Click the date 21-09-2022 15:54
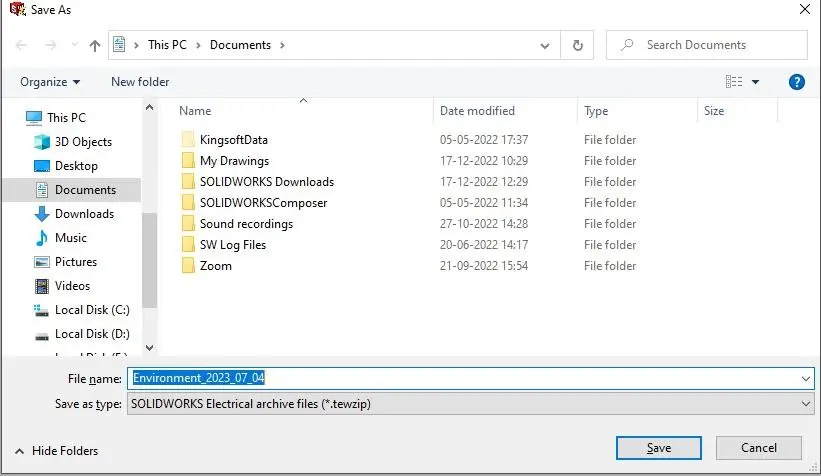The height and width of the screenshot is (476, 821). (483, 265)
